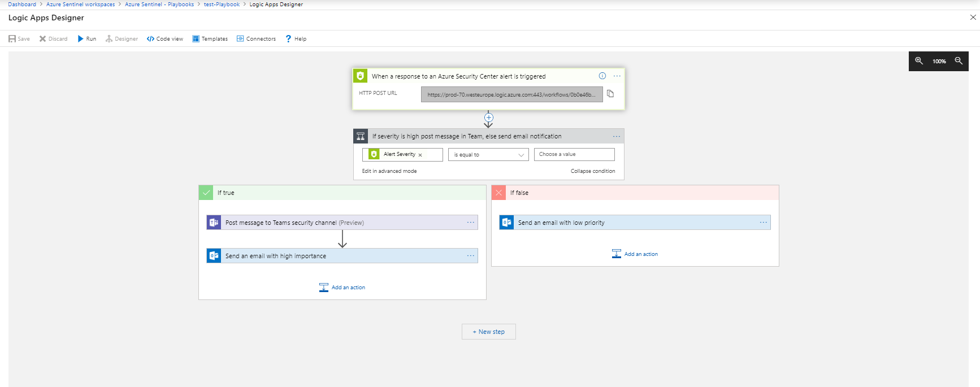Go to Dashboard breadcrumb
This screenshot has width=980, height=387.
click(x=22, y=5)
